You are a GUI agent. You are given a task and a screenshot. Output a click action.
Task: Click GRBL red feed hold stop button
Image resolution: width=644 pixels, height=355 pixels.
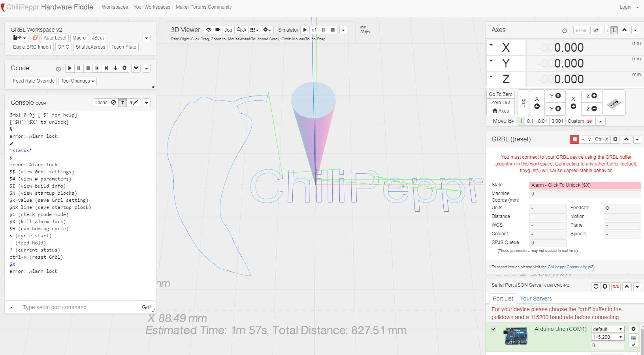click(574, 139)
